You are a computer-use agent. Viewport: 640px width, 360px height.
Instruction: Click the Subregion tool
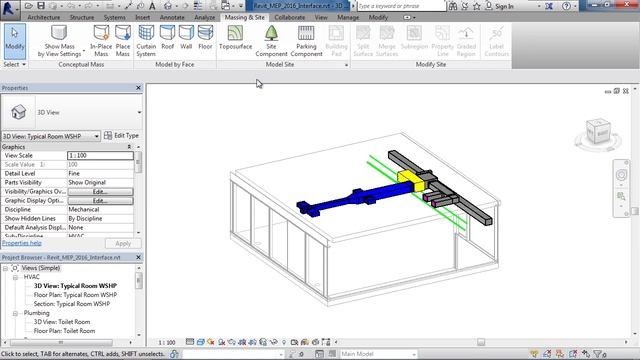point(414,38)
